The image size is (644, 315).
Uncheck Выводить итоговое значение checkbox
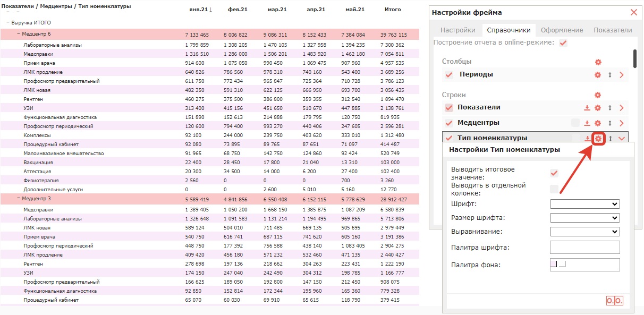tap(554, 173)
